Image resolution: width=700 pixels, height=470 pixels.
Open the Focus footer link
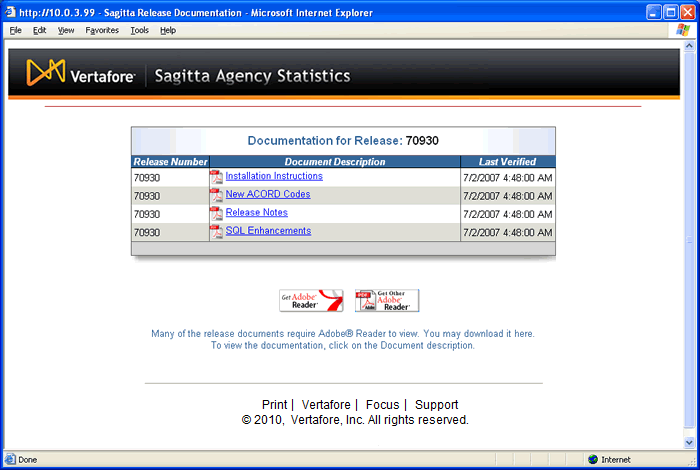click(x=382, y=404)
